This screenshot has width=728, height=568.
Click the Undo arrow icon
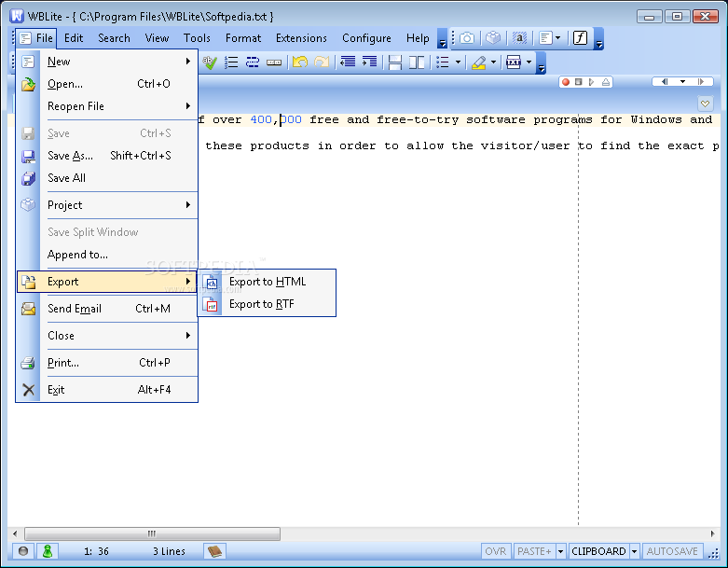[300, 62]
